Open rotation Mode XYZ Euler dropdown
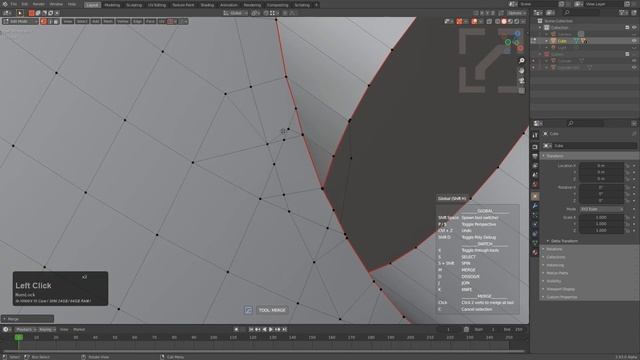The width and height of the screenshot is (640, 360). (602, 209)
